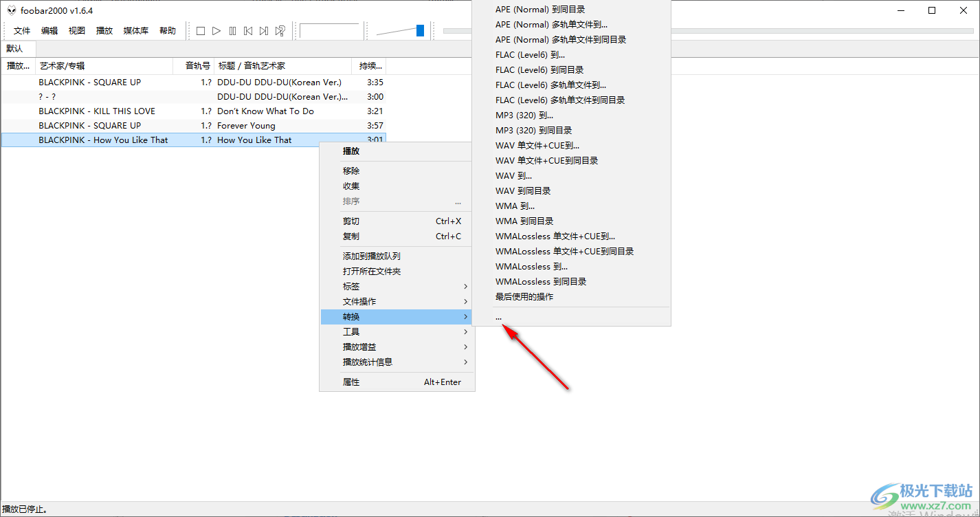Choose WMALossless 单文件+CUE到... preset
This screenshot has width=980, height=517.
[571, 236]
